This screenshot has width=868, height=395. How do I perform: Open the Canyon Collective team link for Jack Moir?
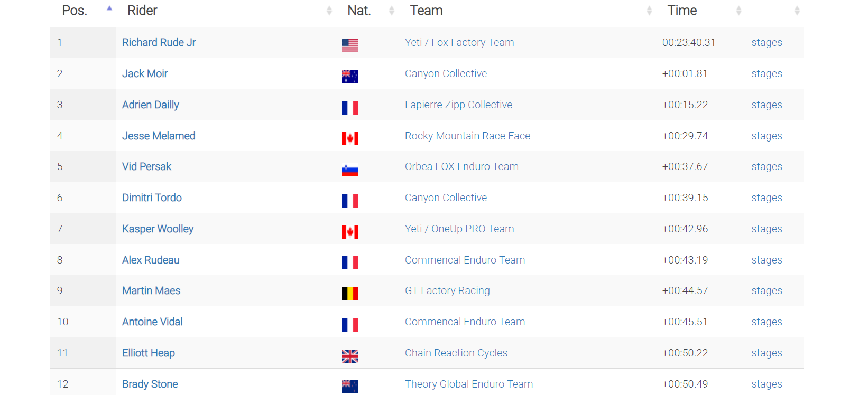click(x=446, y=73)
